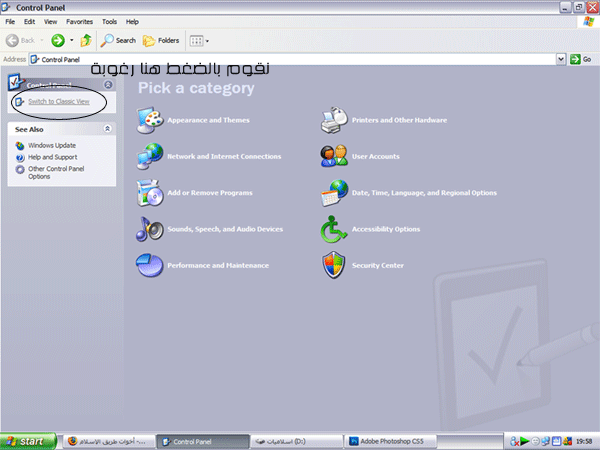Open Printers and Other Hardware icon
Viewport: 600px width, 450px height.
[x=334, y=121]
